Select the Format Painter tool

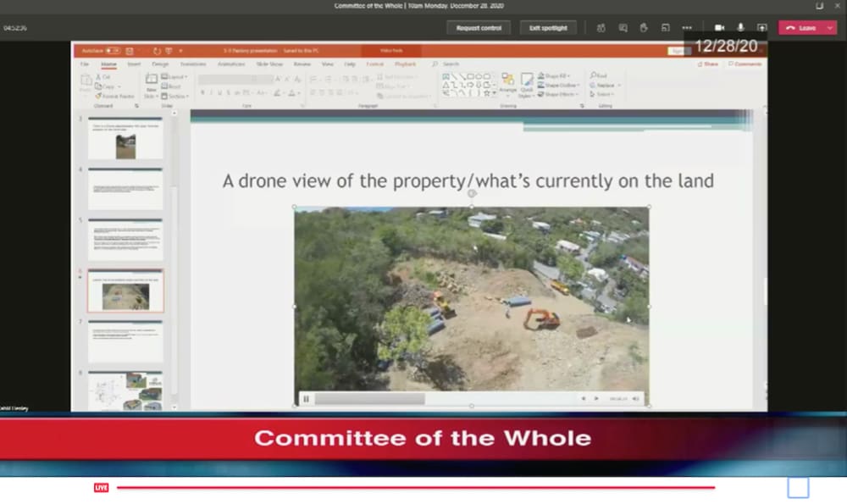114,96
